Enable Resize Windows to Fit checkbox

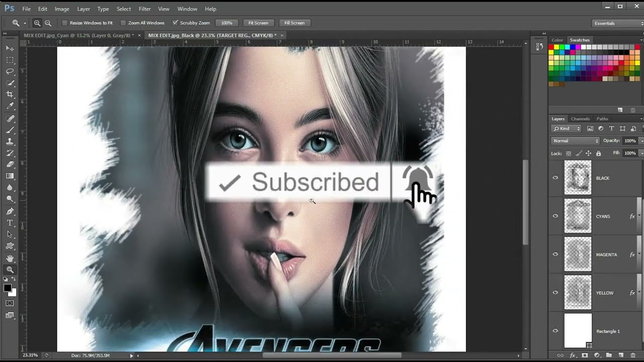[x=64, y=23]
